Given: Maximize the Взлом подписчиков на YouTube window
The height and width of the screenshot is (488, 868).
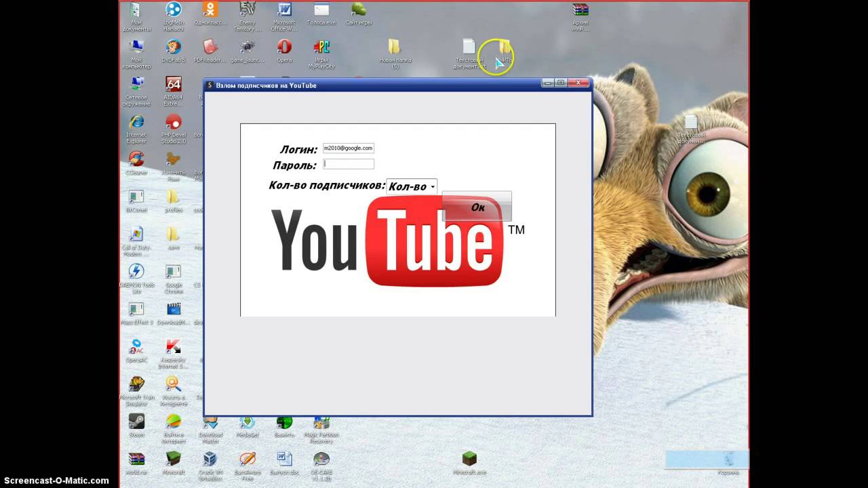Looking at the screenshot, I should (561, 83).
